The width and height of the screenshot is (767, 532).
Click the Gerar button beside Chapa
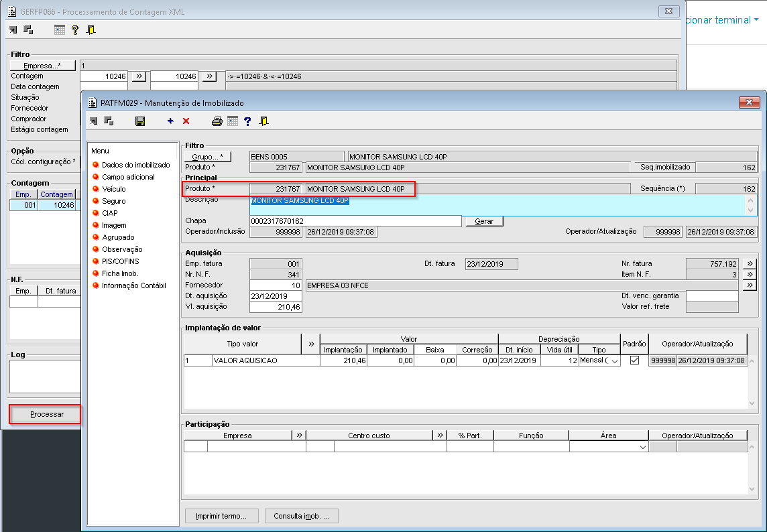click(x=483, y=221)
